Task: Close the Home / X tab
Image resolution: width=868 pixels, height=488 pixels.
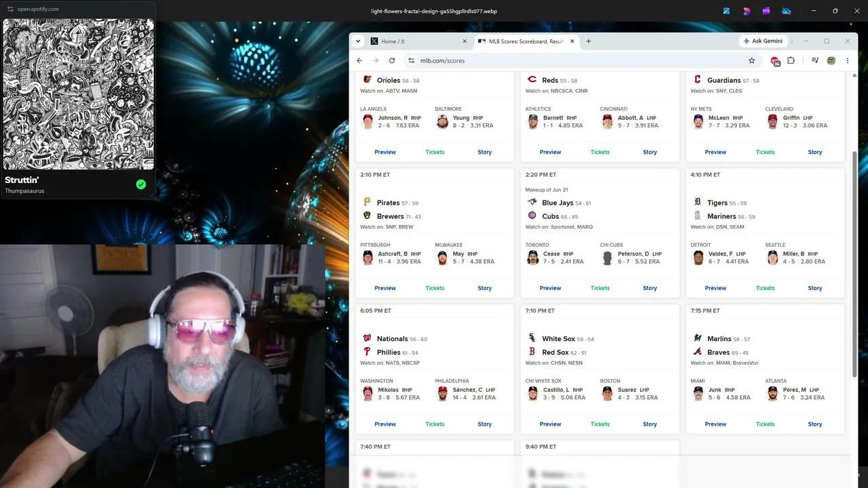Action: 465,41
